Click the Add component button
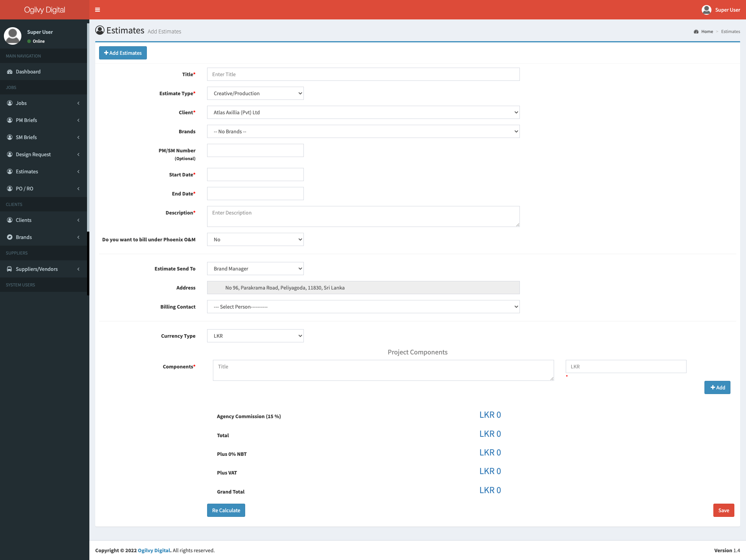The height and width of the screenshot is (560, 746). pyautogui.click(x=717, y=387)
